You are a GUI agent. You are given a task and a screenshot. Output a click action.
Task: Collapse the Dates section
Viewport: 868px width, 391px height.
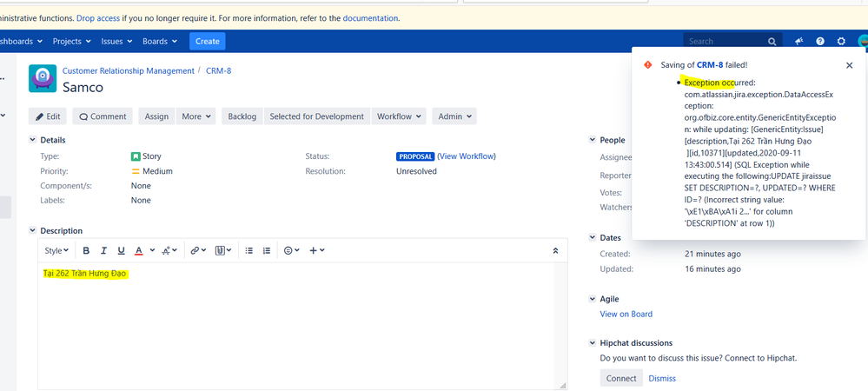tap(593, 237)
